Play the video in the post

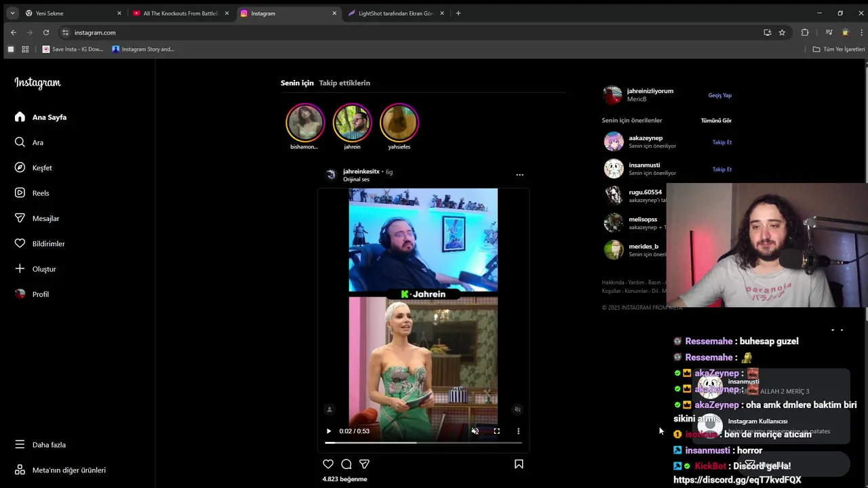point(329,431)
